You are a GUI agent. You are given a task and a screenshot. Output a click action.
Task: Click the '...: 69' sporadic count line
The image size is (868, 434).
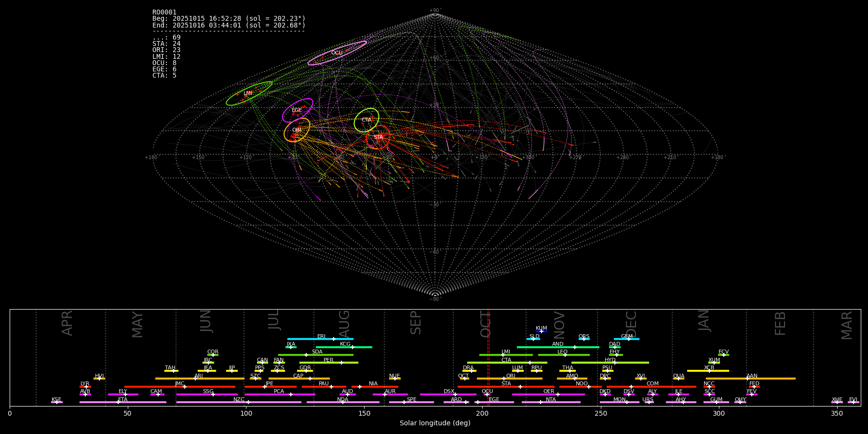point(166,38)
